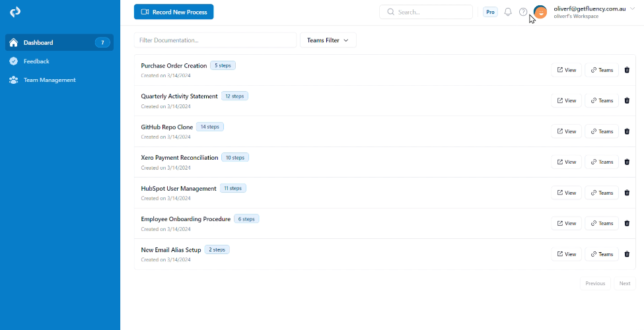The image size is (644, 330).
Task: Click the 14 steps badge
Action: [210, 127]
